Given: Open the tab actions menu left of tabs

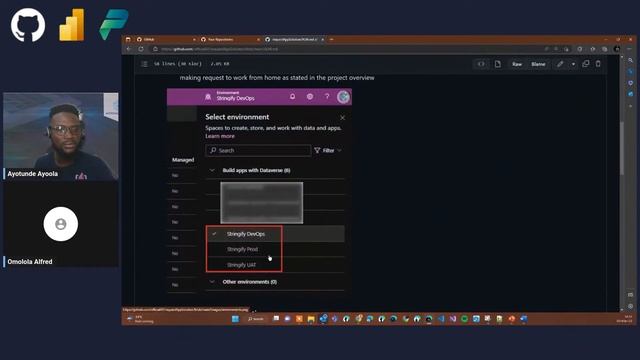Looking at the screenshot, I should (x=128, y=40).
